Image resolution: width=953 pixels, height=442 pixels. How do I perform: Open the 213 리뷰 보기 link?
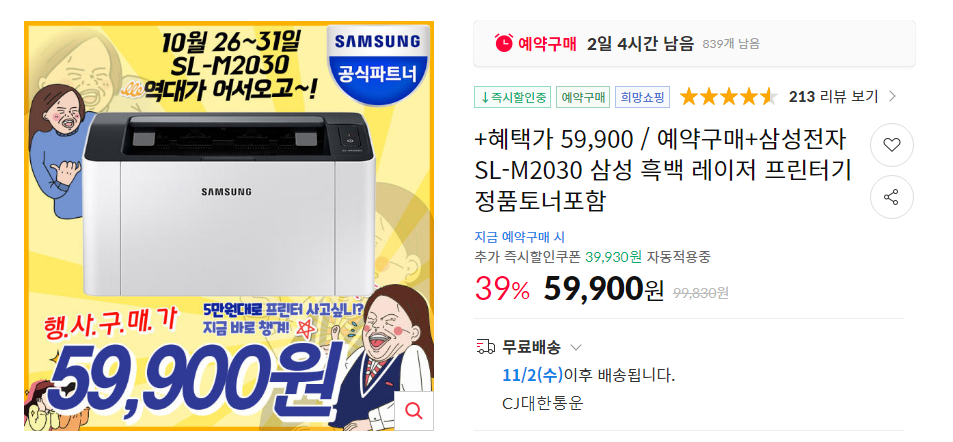833,96
